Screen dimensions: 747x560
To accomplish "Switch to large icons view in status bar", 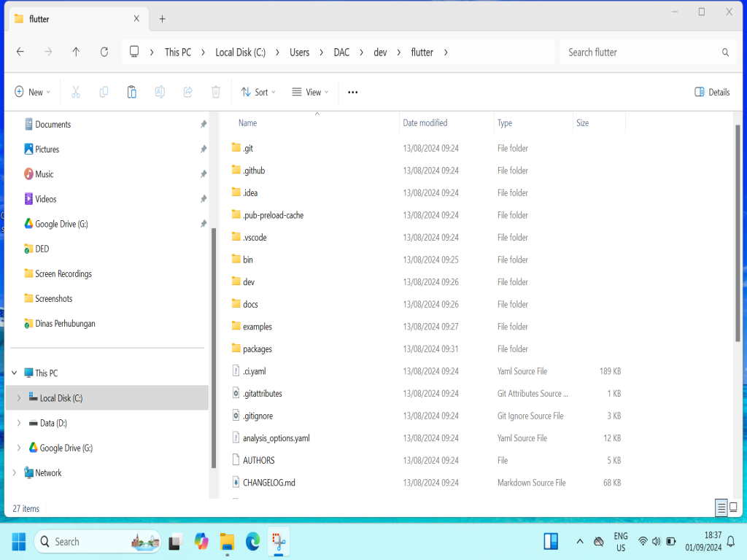I will (733, 507).
